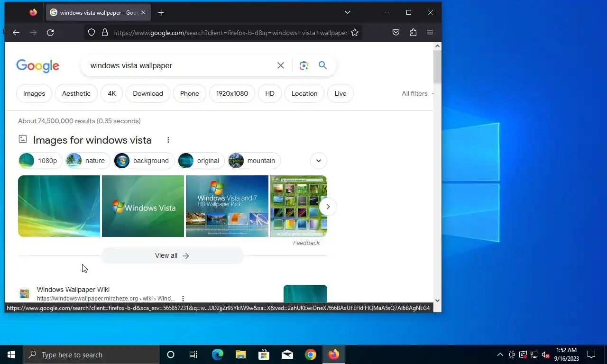Open Windows Wallpaper Wiki result
This screenshot has height=364, width=607.
(x=73, y=290)
